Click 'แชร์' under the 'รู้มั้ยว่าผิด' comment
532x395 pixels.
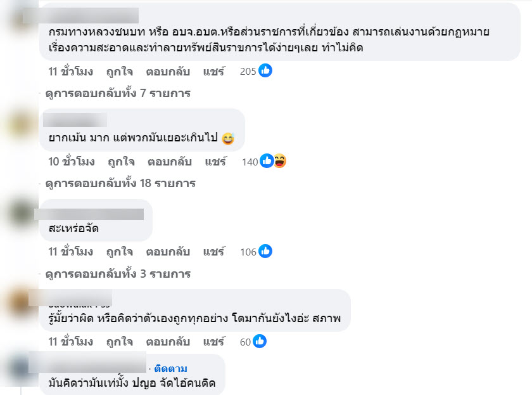coord(214,342)
